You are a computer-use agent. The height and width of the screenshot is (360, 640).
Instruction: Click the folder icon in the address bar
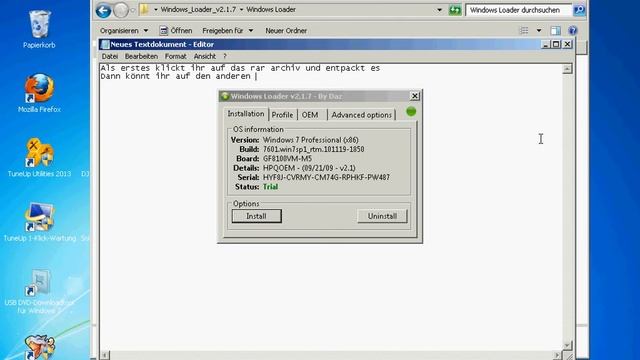tap(144, 9)
